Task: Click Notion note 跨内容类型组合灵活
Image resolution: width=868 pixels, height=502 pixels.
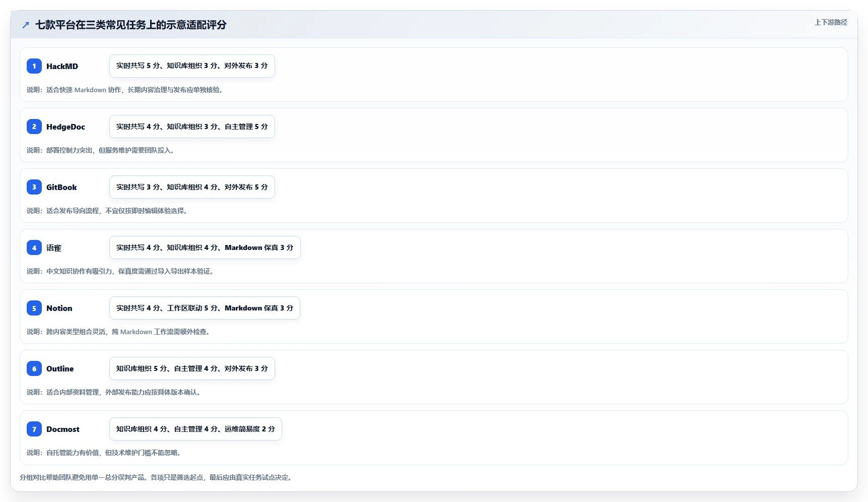Action: coord(118,332)
